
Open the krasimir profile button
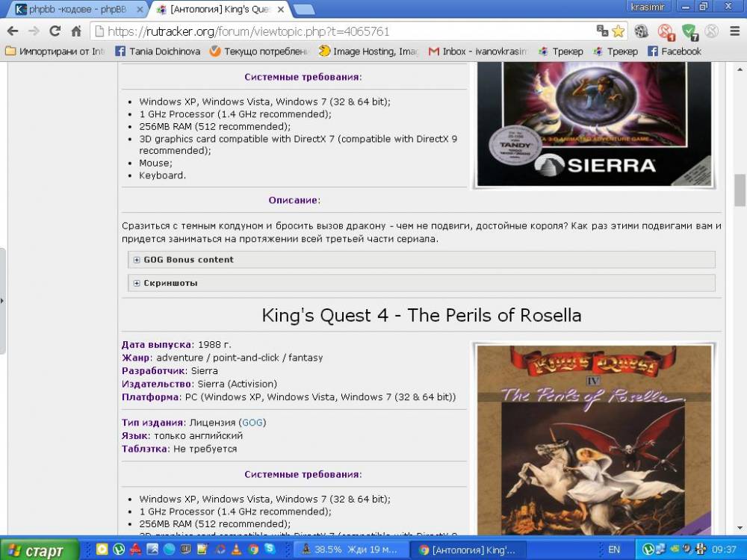648,7
